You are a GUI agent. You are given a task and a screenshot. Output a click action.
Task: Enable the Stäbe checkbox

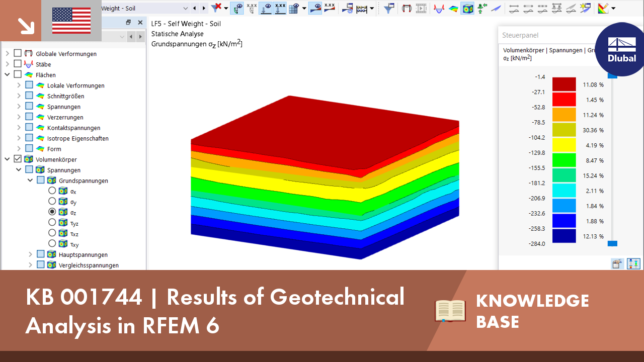coord(18,64)
